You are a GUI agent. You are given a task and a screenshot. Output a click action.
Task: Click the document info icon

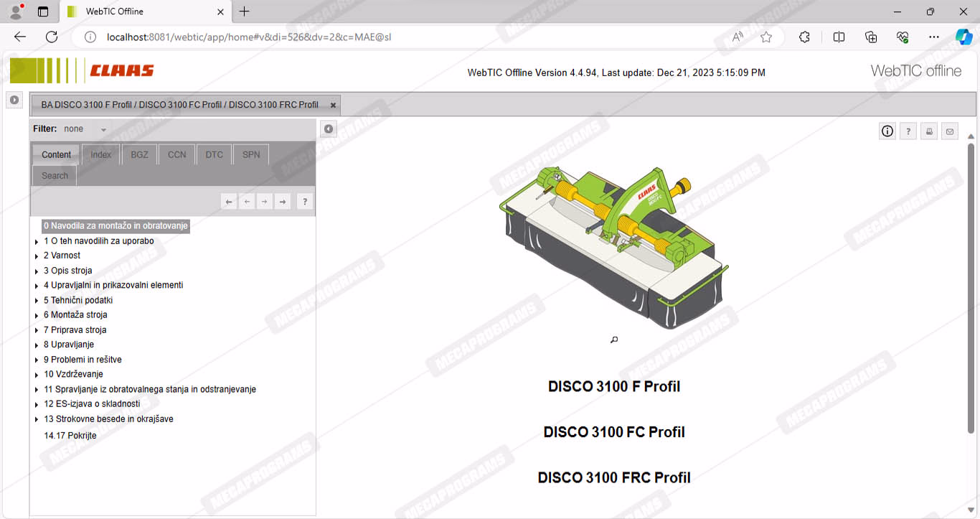[x=887, y=131]
